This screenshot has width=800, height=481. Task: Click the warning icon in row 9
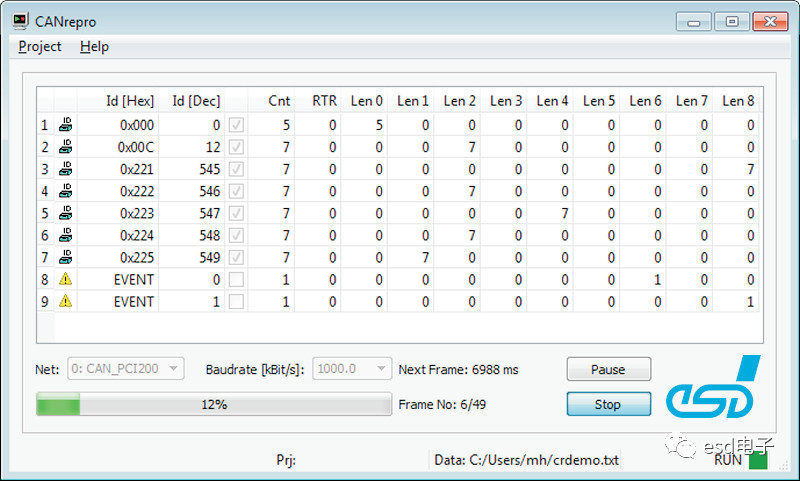point(66,301)
